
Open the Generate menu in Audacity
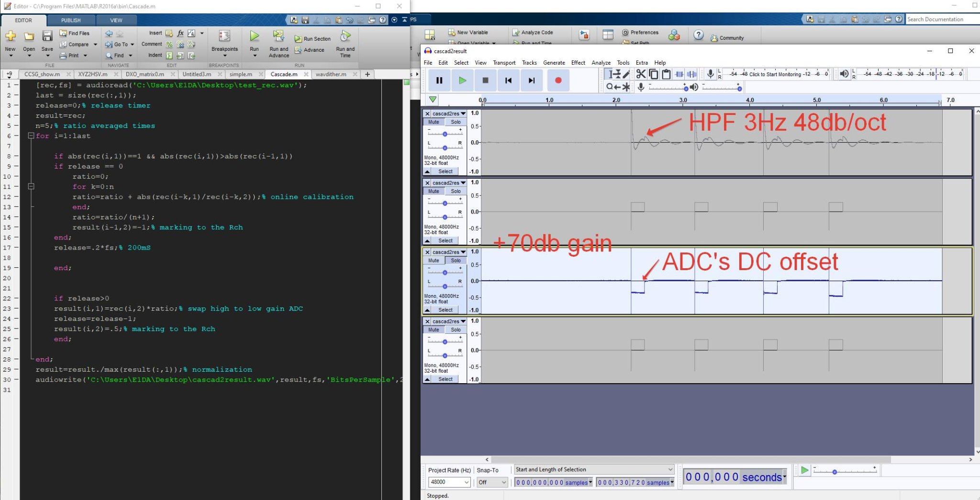[x=554, y=63]
